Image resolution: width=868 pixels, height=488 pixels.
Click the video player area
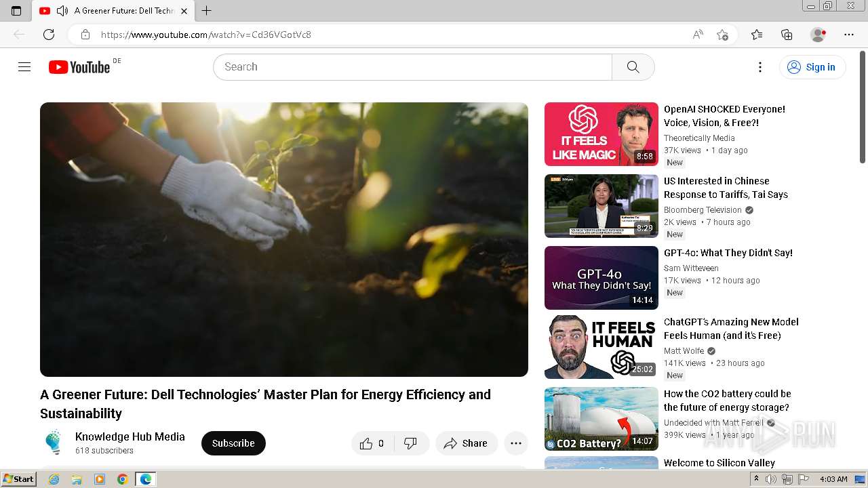tap(284, 239)
